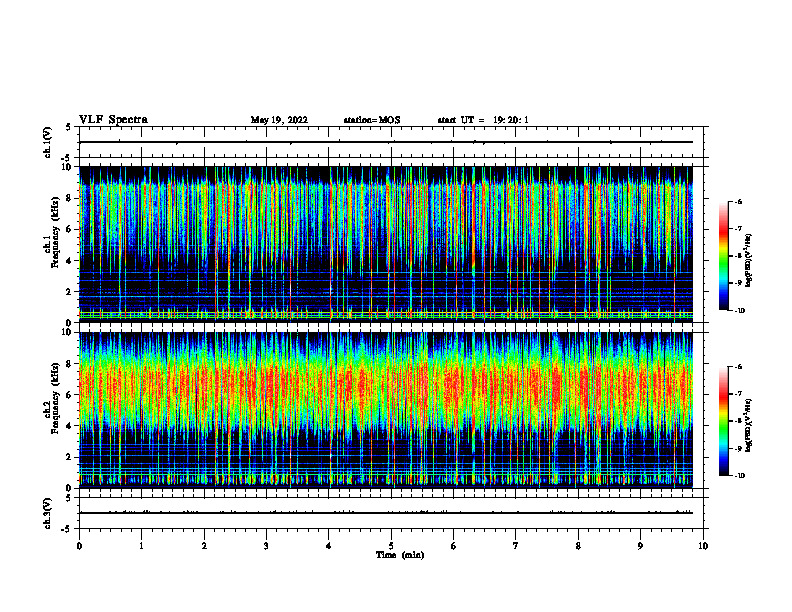
Task: Click the "station=MOS" header label
Action: pos(372,120)
